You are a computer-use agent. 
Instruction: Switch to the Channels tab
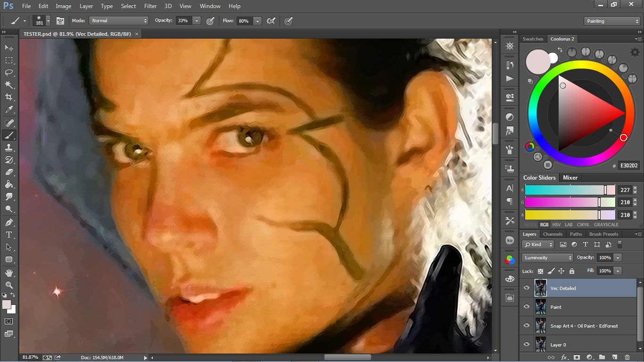[553, 234]
